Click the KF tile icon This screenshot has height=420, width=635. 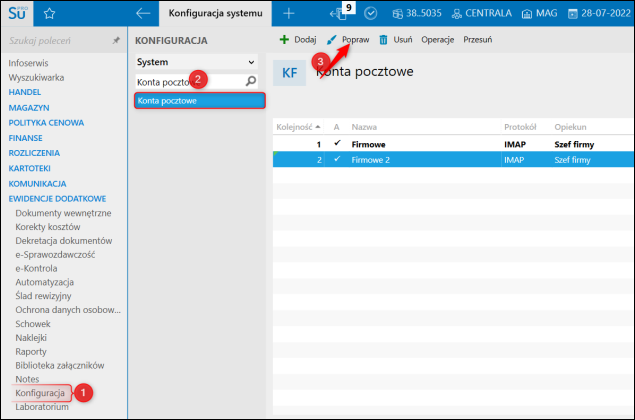[290, 73]
